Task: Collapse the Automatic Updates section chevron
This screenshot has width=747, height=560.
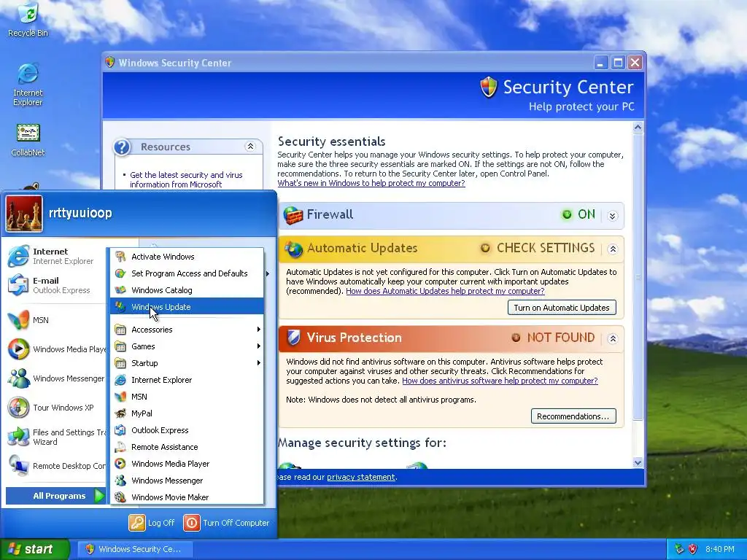Action: point(613,249)
